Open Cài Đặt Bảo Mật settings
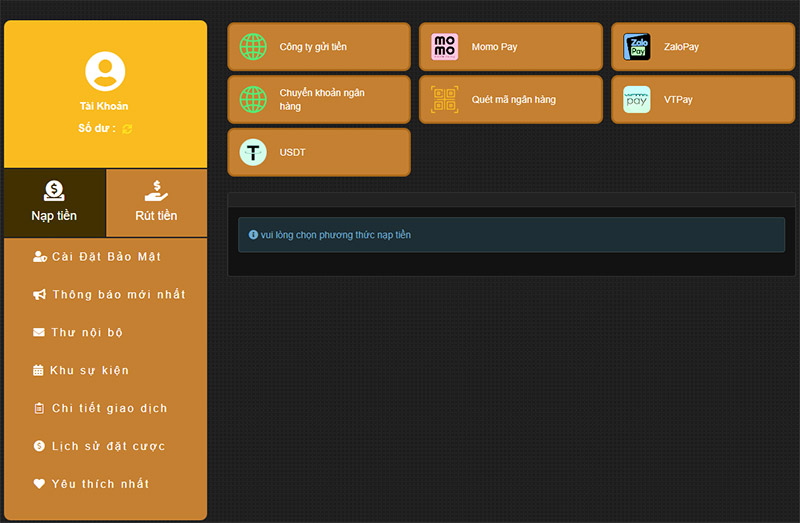 pos(106,257)
